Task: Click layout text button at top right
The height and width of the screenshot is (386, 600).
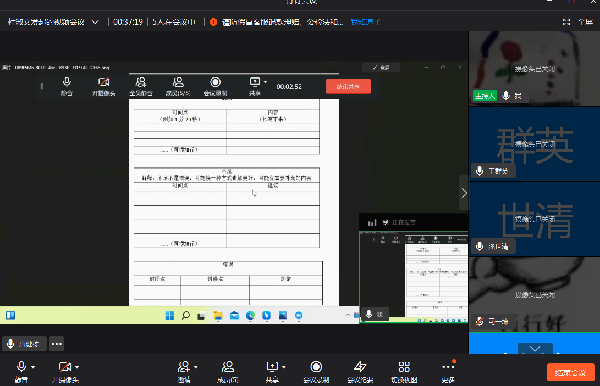Action: click(585, 22)
